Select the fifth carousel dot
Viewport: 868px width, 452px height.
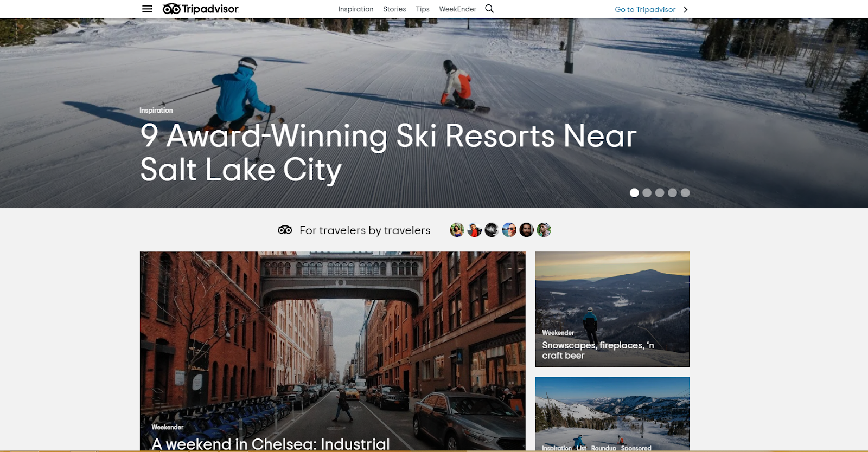click(685, 192)
